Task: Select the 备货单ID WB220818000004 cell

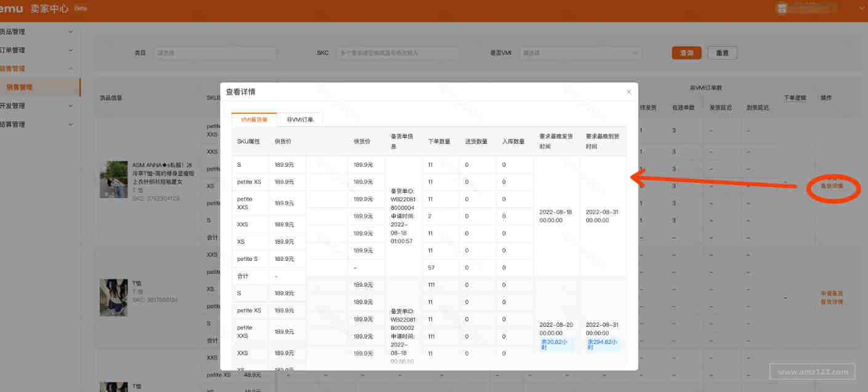Action: 403,216
